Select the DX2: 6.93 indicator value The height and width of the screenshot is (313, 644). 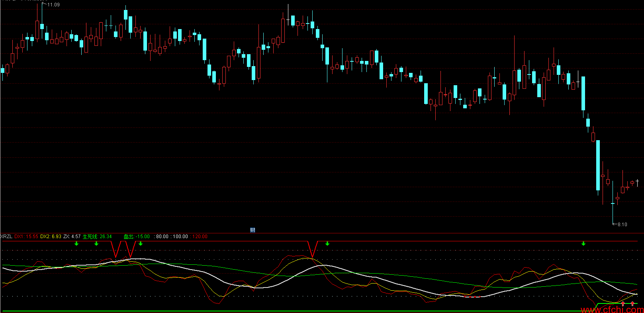pos(51,237)
